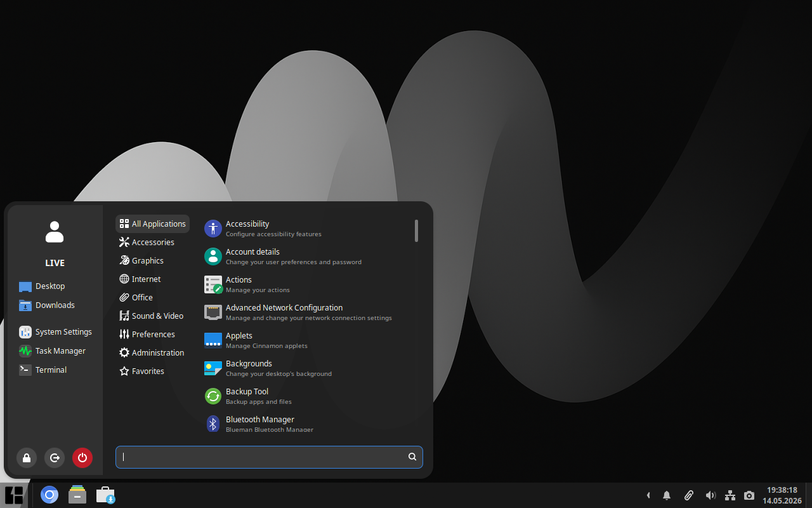The height and width of the screenshot is (508, 812).
Task: Click 'Backup apps and files' description
Action: click(x=259, y=402)
